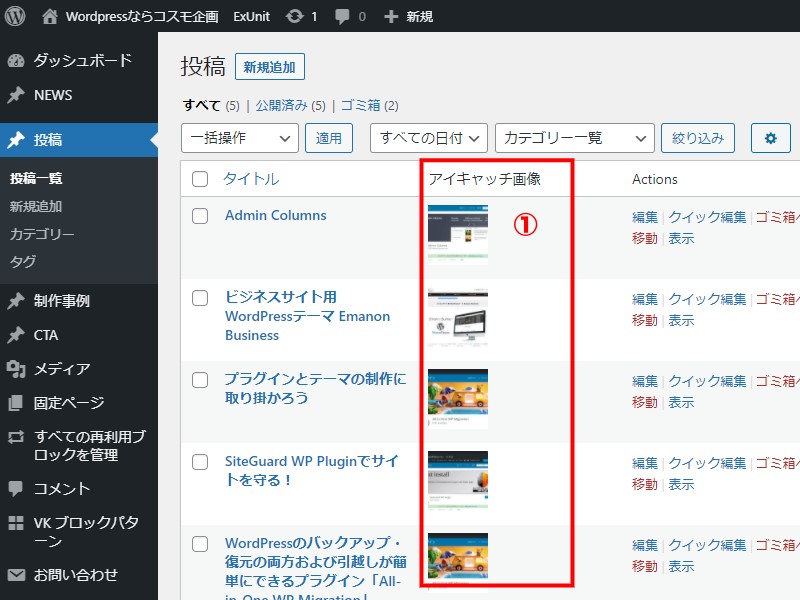Open the メディア menu in sidebar
The image size is (800, 600).
click(62, 369)
